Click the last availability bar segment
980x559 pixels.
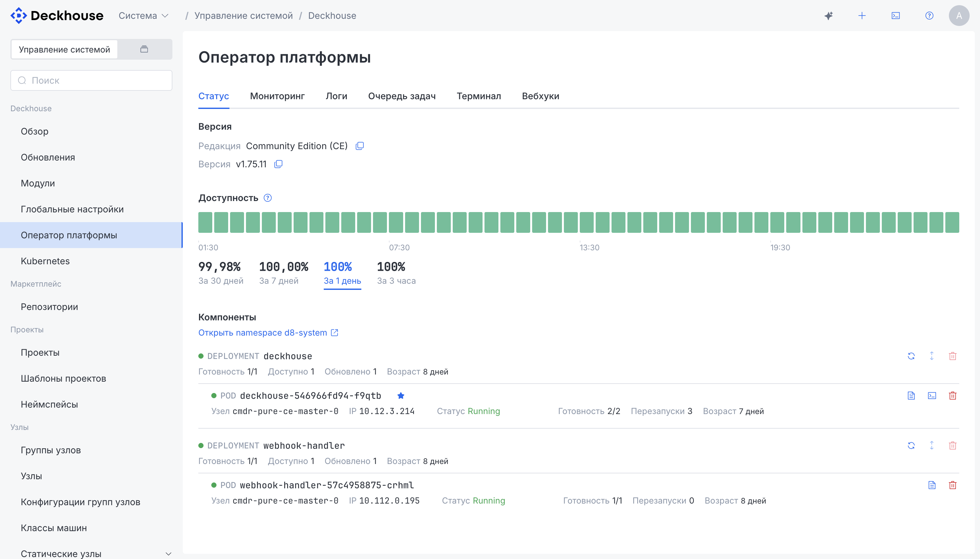point(952,222)
